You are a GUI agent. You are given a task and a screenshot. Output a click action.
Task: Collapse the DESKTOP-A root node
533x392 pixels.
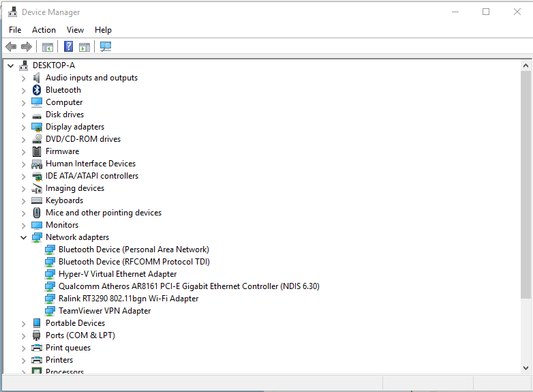[10, 65]
